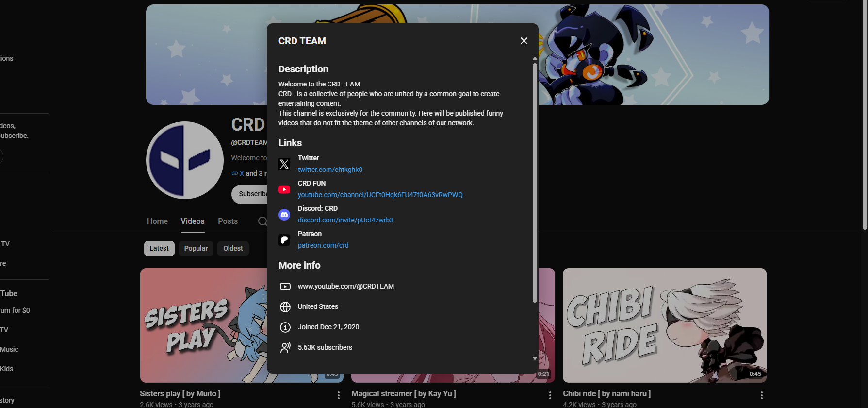Open the Posts tab of the channel
The height and width of the screenshot is (408, 868).
point(228,221)
